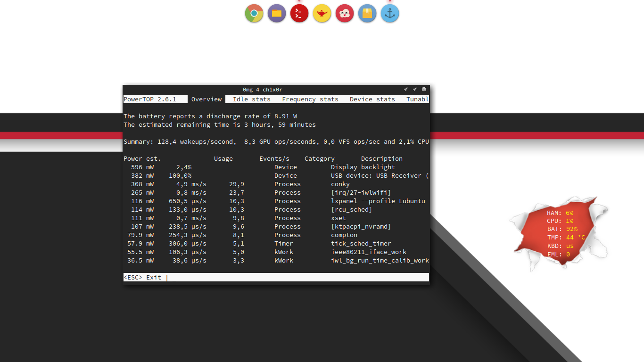Image resolution: width=644 pixels, height=362 pixels.
Task: Switch to the Idle stats tab
Action: click(252, 99)
